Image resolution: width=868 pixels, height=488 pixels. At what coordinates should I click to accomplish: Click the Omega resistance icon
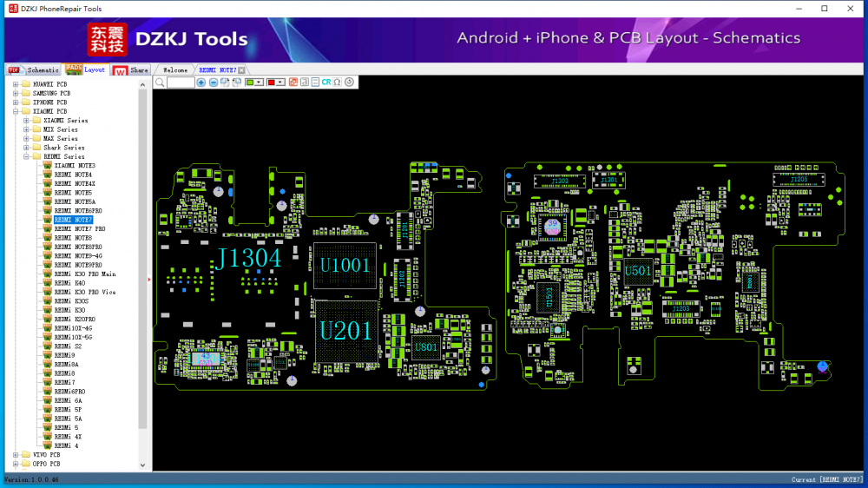337,82
